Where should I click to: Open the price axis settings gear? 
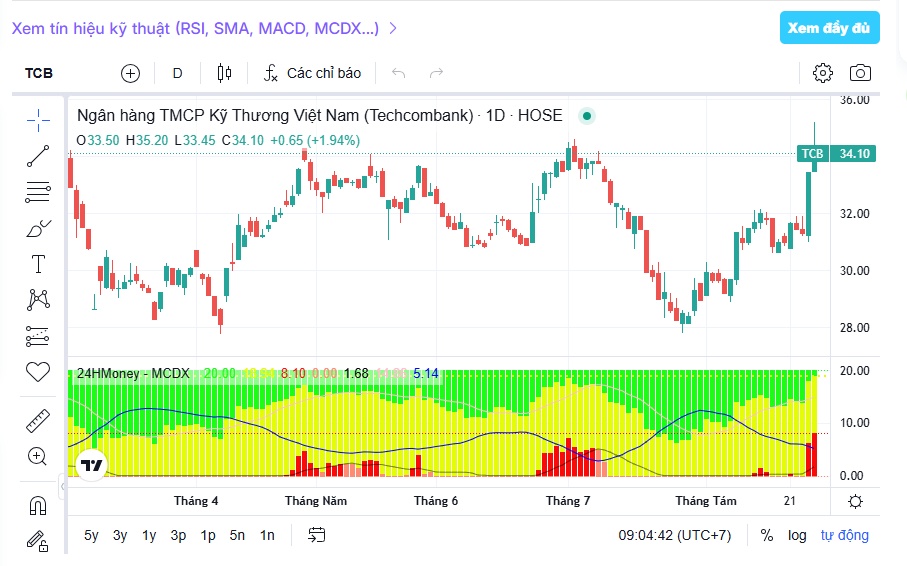click(x=856, y=501)
